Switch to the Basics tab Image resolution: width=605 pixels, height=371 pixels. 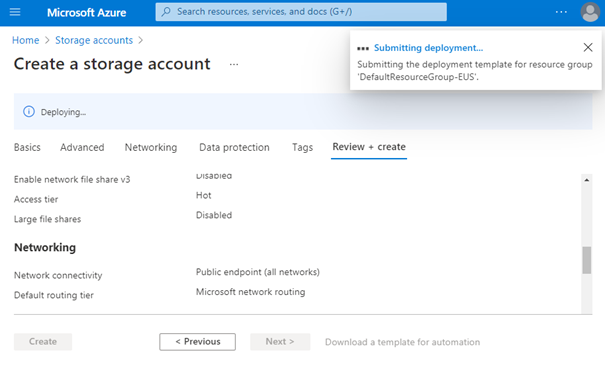(x=27, y=147)
